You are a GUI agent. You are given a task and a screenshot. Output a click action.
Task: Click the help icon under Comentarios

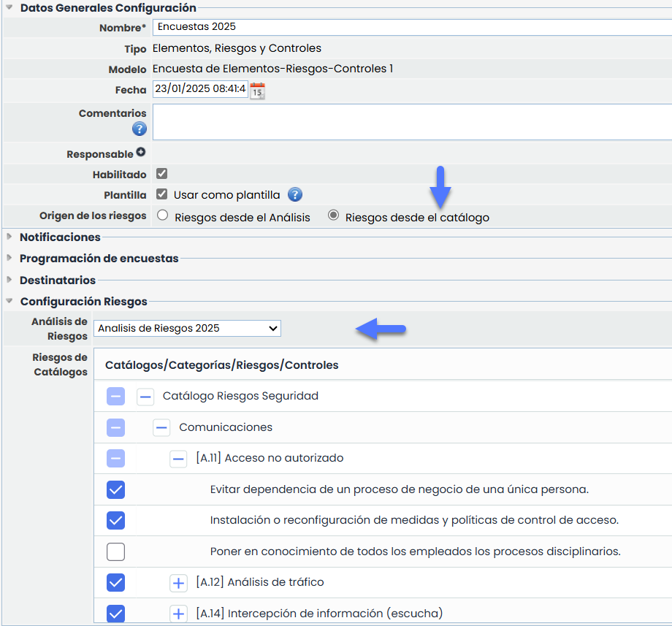[x=140, y=129]
